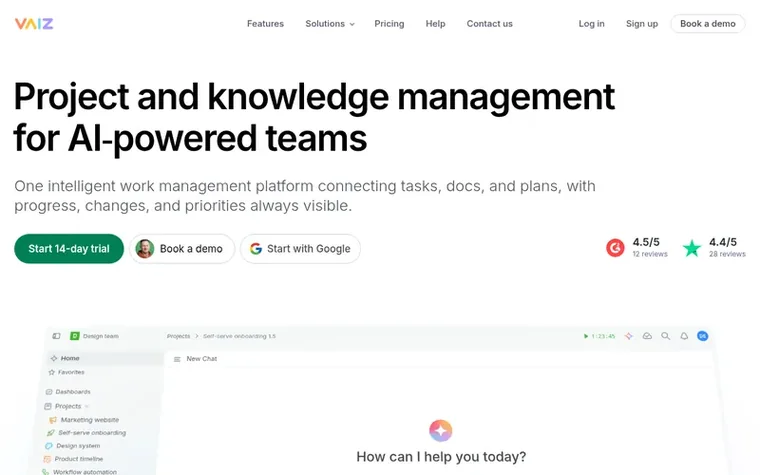The height and width of the screenshot is (475, 760).
Task: Click the Sign up link
Action: coord(642,24)
